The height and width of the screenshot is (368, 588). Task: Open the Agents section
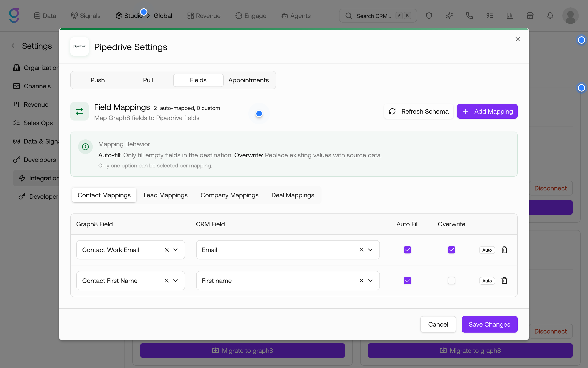coord(296,16)
